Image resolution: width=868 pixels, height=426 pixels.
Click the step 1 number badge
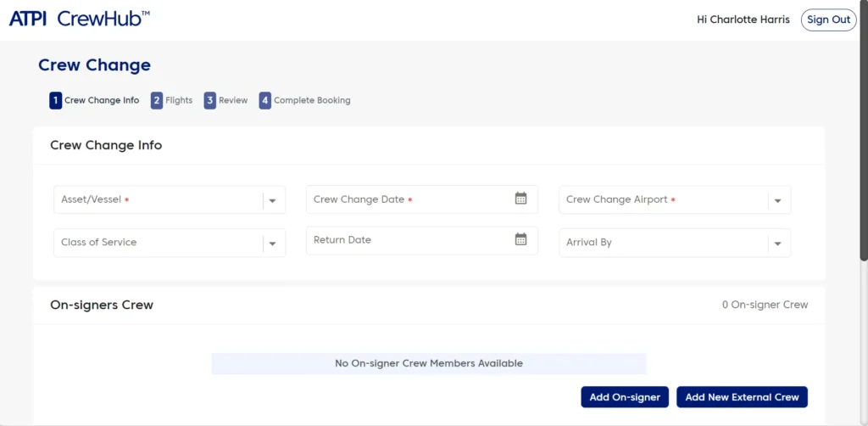point(55,100)
